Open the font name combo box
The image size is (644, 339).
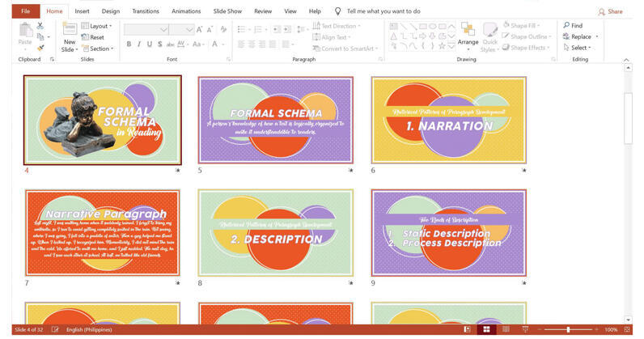(x=146, y=30)
